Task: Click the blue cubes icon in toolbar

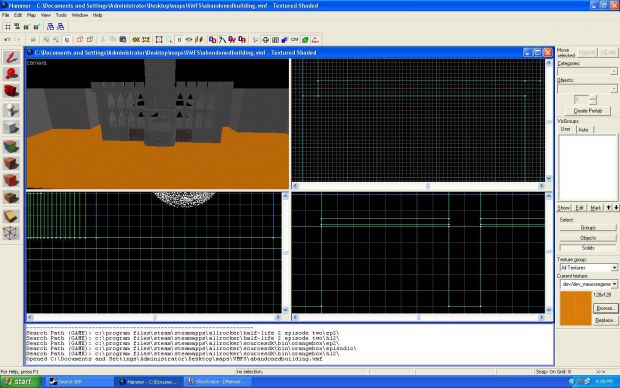Action: 285,40
